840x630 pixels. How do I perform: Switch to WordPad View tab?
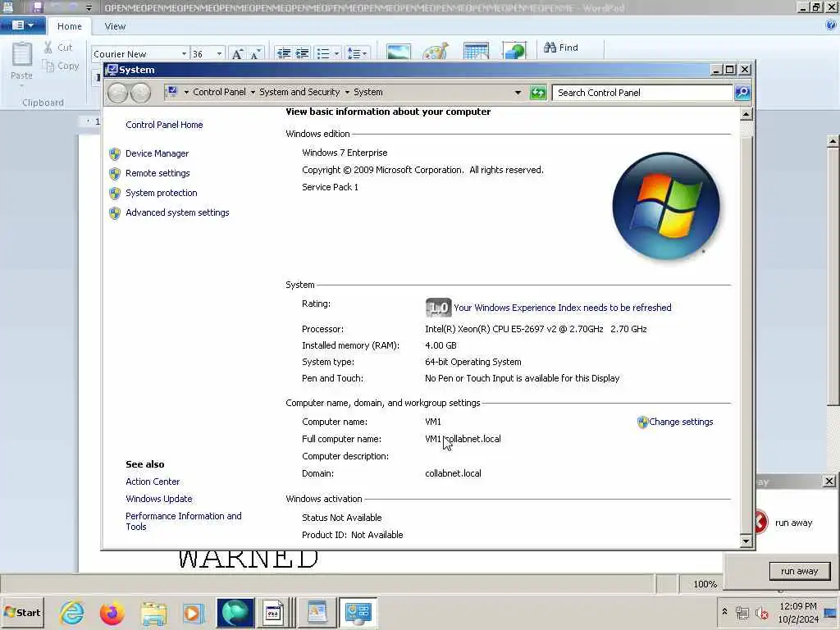(x=115, y=26)
